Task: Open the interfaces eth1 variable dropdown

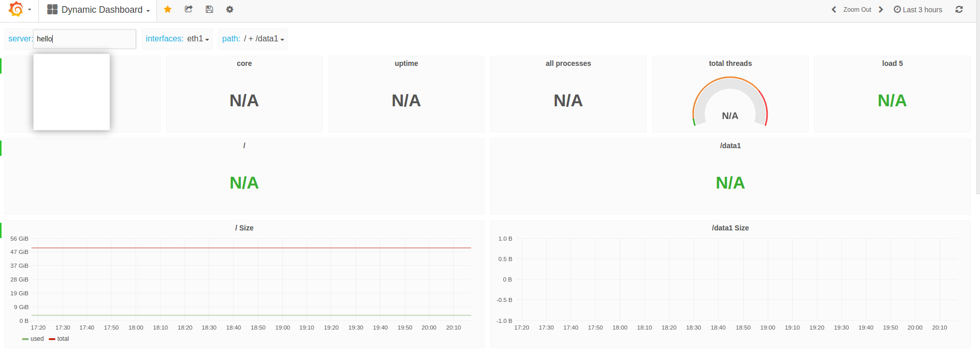Action: pos(177,39)
